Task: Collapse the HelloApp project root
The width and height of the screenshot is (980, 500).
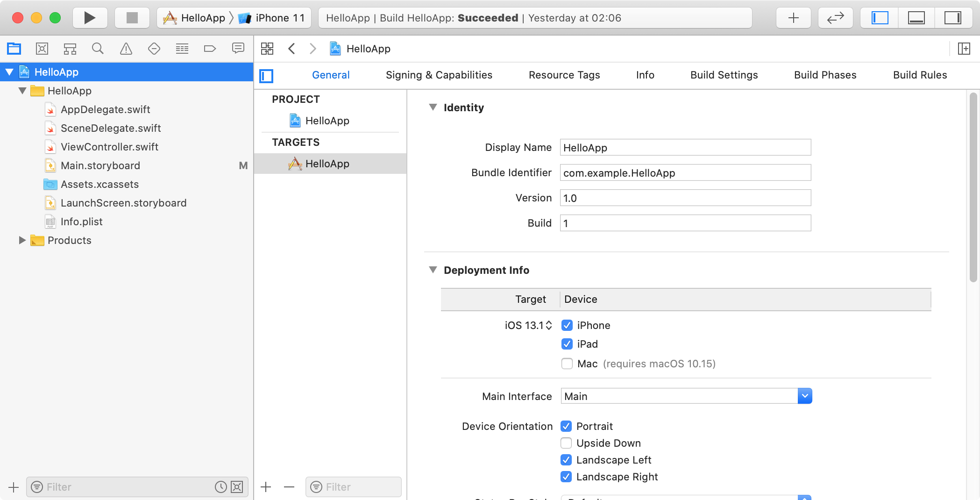Action: pos(9,72)
